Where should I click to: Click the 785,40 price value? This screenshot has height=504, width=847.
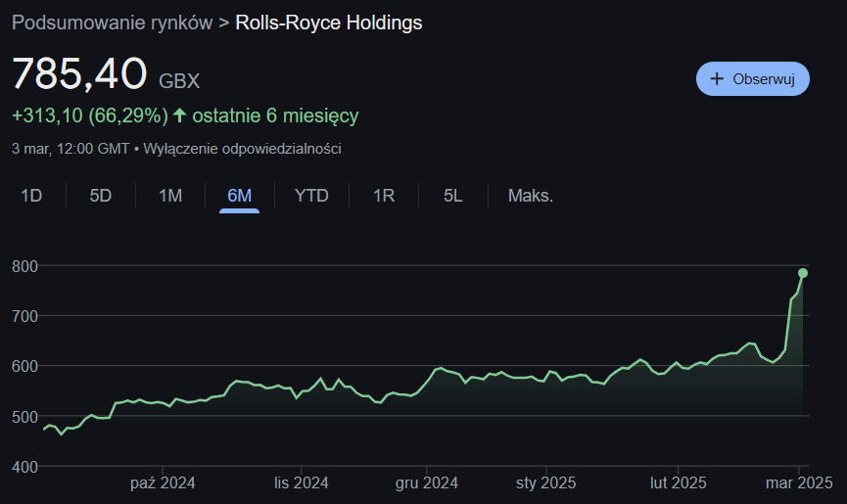click(x=79, y=74)
